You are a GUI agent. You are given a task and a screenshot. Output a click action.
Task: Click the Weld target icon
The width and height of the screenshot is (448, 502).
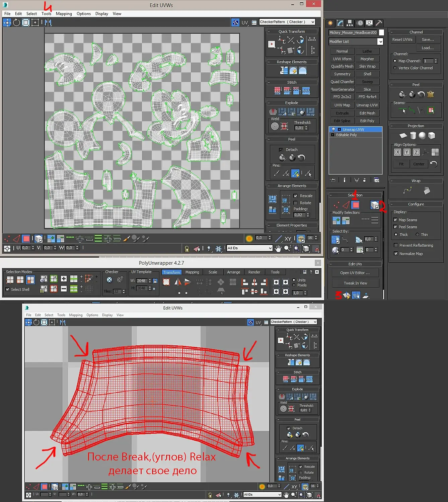(275, 126)
